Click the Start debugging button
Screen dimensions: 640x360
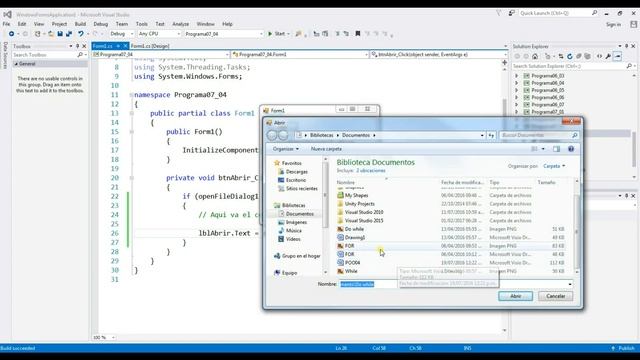278,34
